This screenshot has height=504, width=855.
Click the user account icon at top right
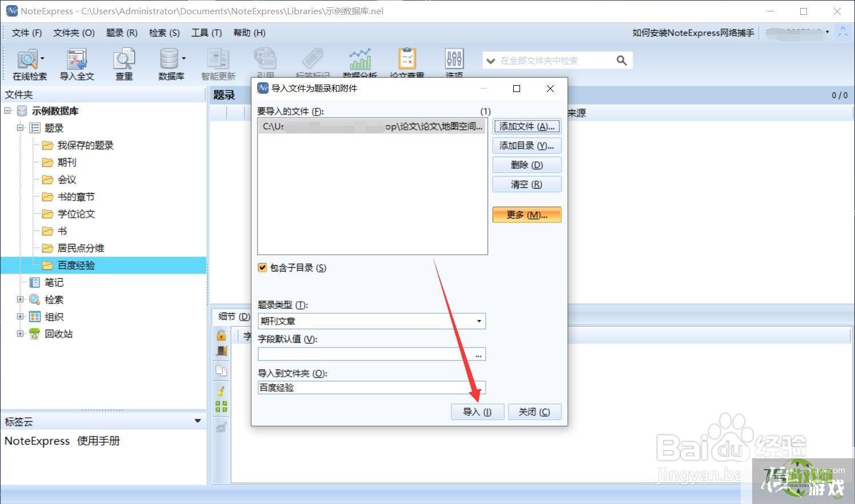[842, 33]
